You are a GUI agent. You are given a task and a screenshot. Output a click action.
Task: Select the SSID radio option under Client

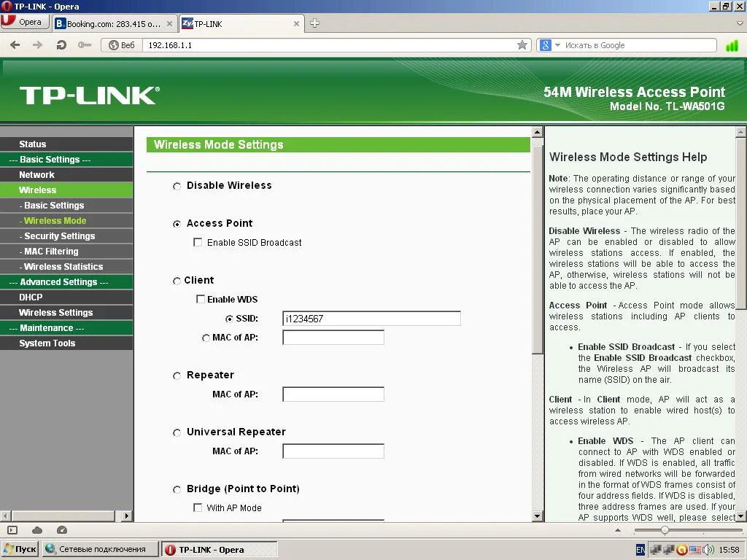coord(229,319)
